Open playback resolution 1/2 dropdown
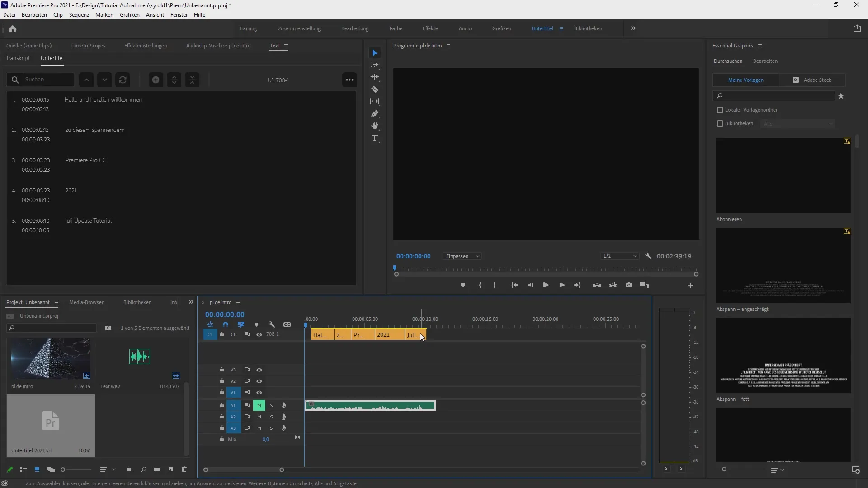Screen dimensions: 868x488 click(x=619, y=256)
